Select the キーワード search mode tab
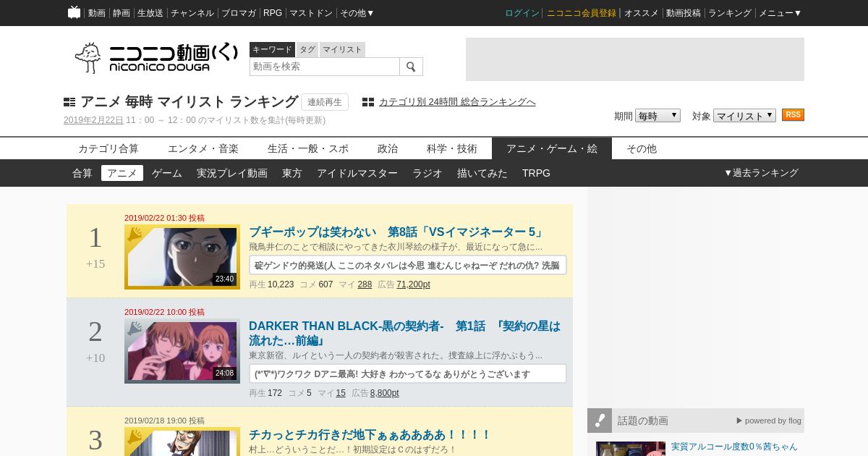Viewport: 868px width, 456px height. (272, 49)
